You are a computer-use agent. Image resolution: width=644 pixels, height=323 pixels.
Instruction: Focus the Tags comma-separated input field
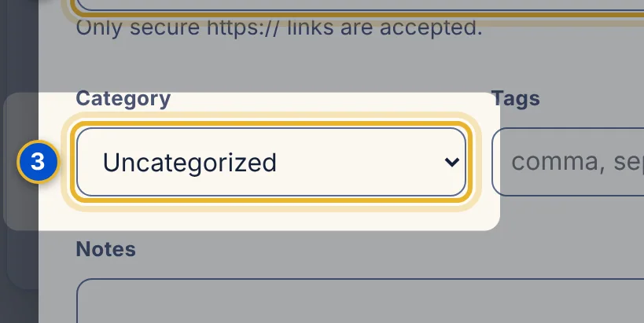pos(568,162)
